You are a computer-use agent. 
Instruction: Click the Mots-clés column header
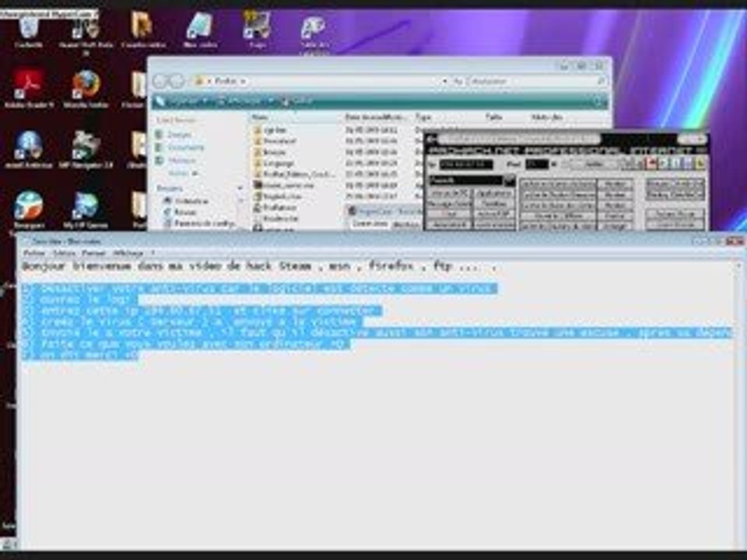548,117
